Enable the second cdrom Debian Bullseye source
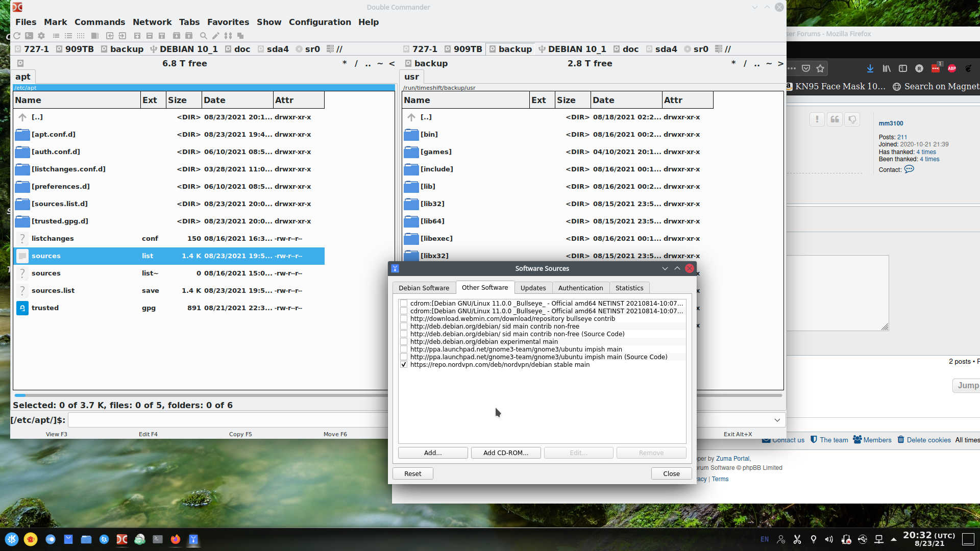Image resolution: width=980 pixels, height=551 pixels. (404, 311)
